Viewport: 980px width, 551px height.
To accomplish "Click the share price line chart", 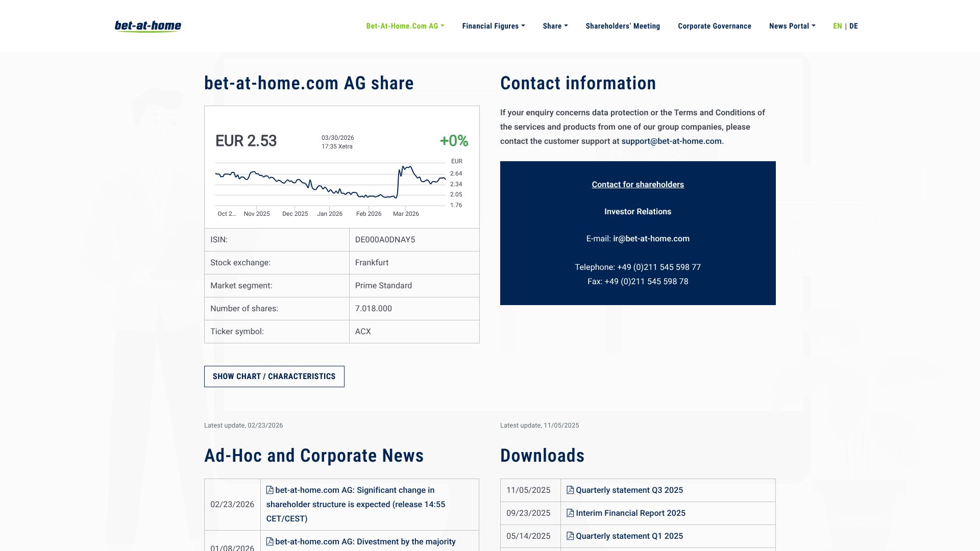I will click(331, 184).
